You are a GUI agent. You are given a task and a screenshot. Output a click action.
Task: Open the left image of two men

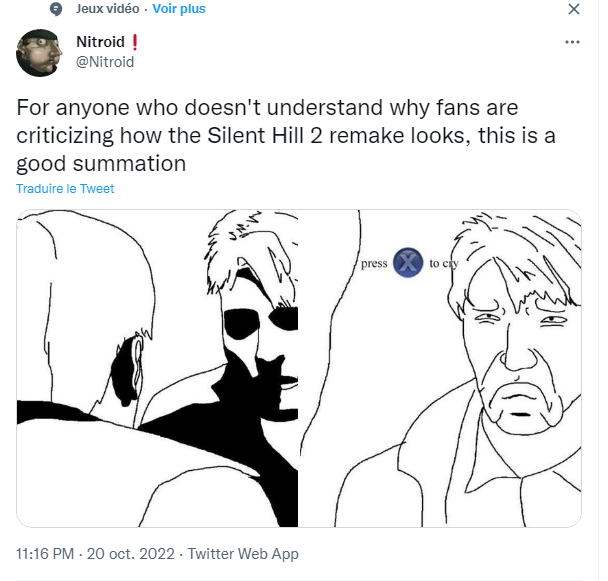tap(157, 368)
